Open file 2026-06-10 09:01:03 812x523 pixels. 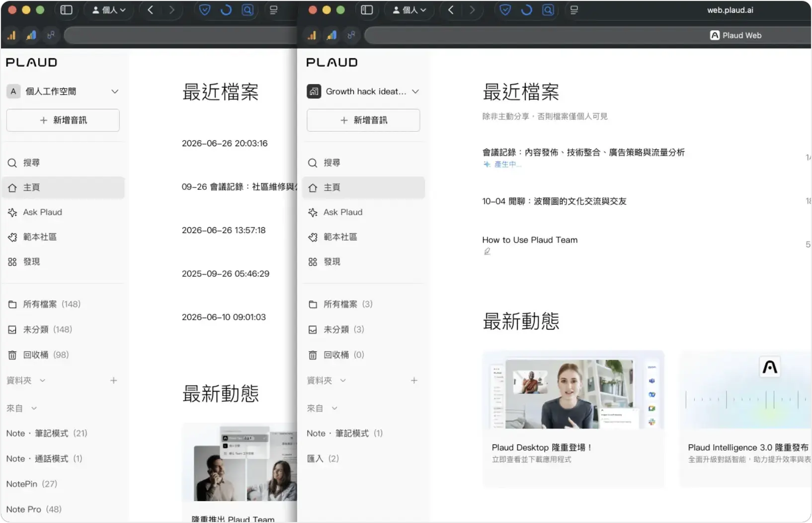(224, 317)
